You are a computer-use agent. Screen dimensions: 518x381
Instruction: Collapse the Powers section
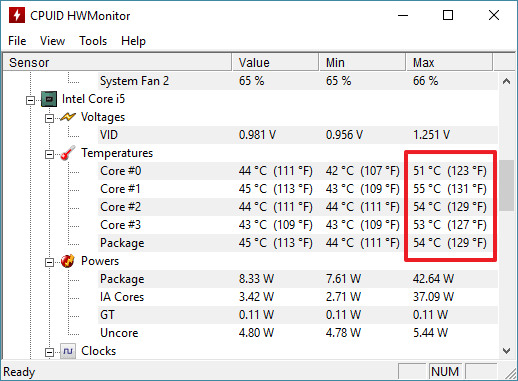[49, 262]
